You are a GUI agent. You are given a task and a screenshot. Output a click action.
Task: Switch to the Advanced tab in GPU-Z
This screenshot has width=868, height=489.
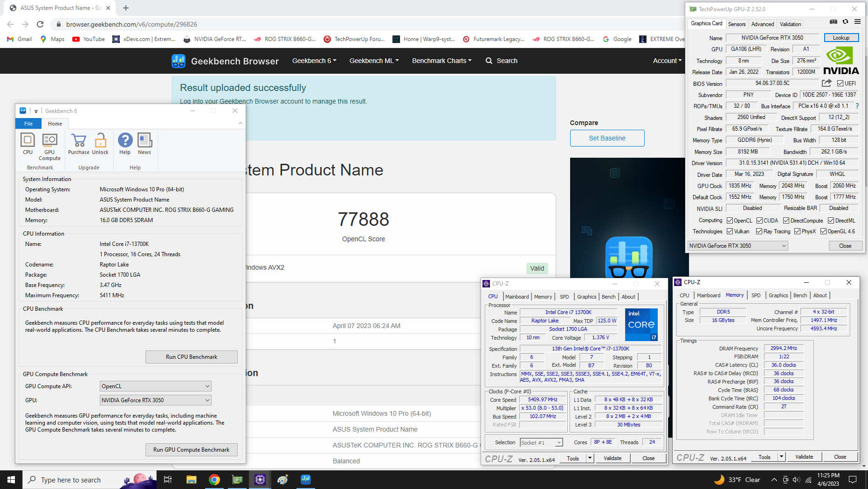click(x=763, y=24)
